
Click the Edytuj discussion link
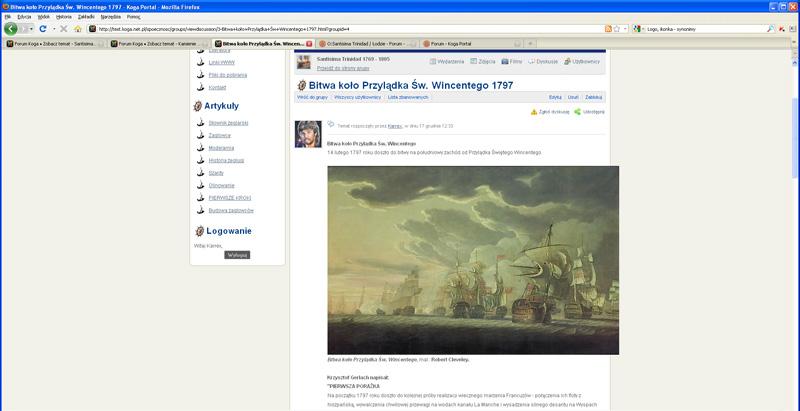point(555,97)
